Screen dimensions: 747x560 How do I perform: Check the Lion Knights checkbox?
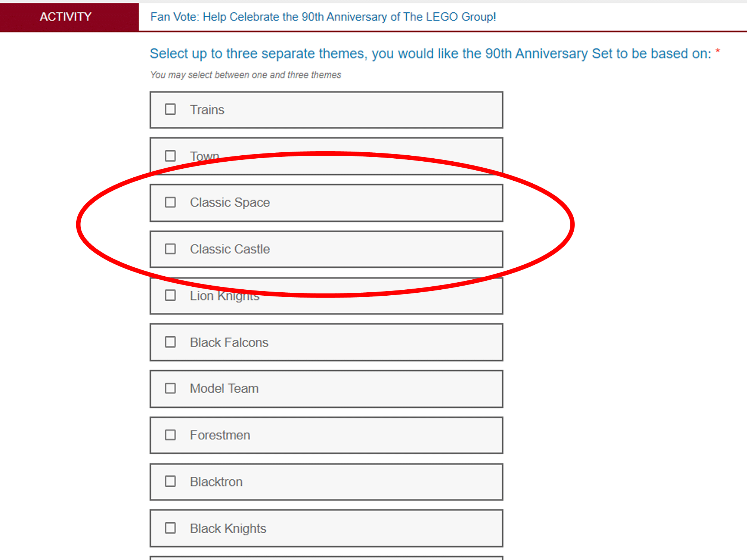[x=170, y=295]
